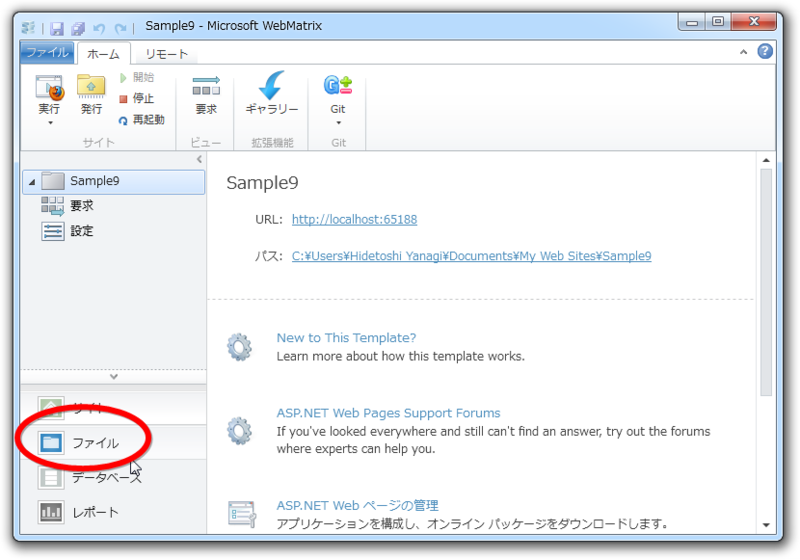800x560 pixels.
Task: Maximize the WebMatrix window
Action: point(718,22)
